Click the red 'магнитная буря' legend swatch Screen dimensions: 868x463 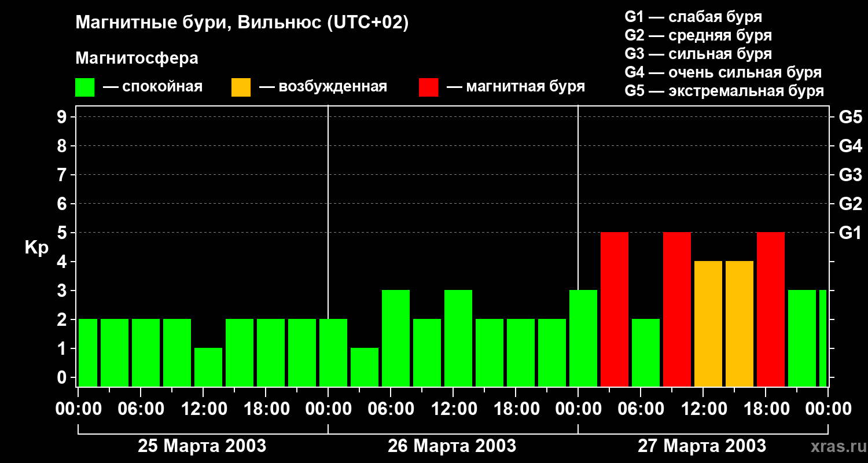[429, 87]
